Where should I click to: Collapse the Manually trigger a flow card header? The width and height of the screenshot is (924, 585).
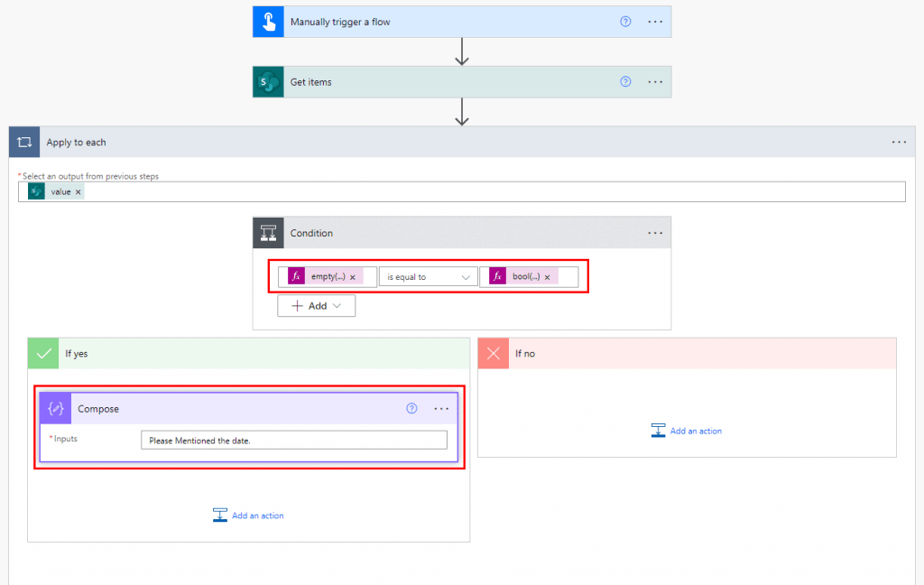click(462, 22)
